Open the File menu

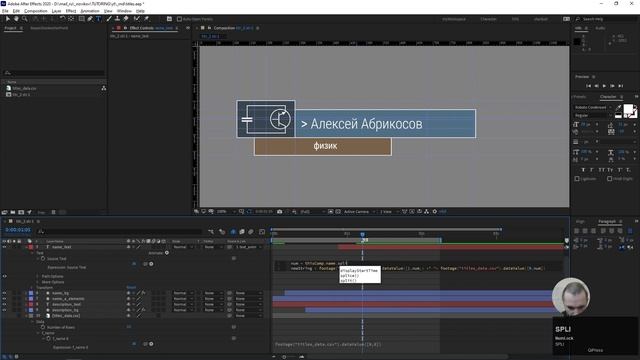(x=5, y=11)
